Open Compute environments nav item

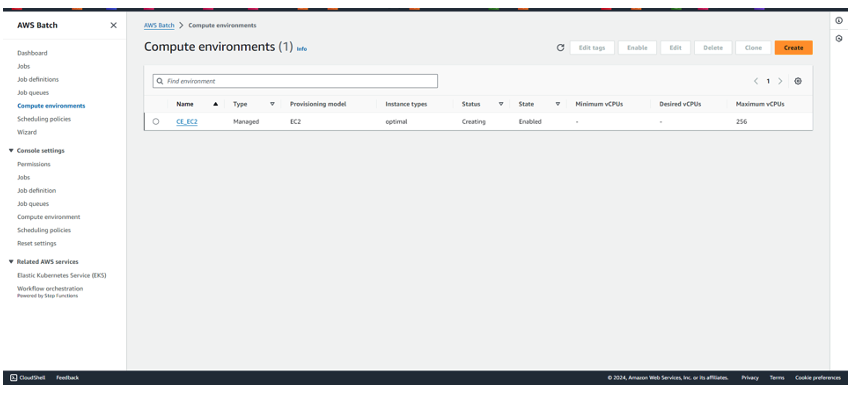point(51,106)
